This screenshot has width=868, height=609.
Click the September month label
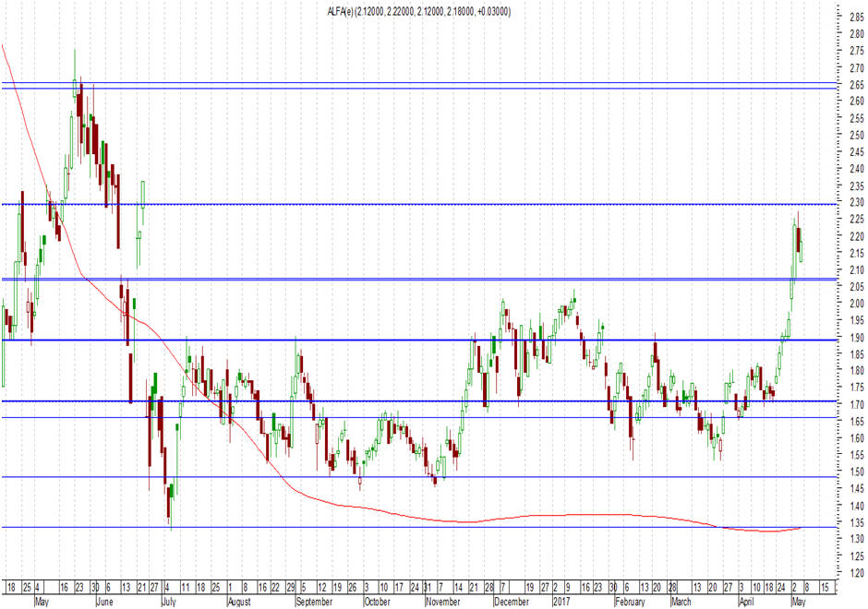[x=315, y=602]
